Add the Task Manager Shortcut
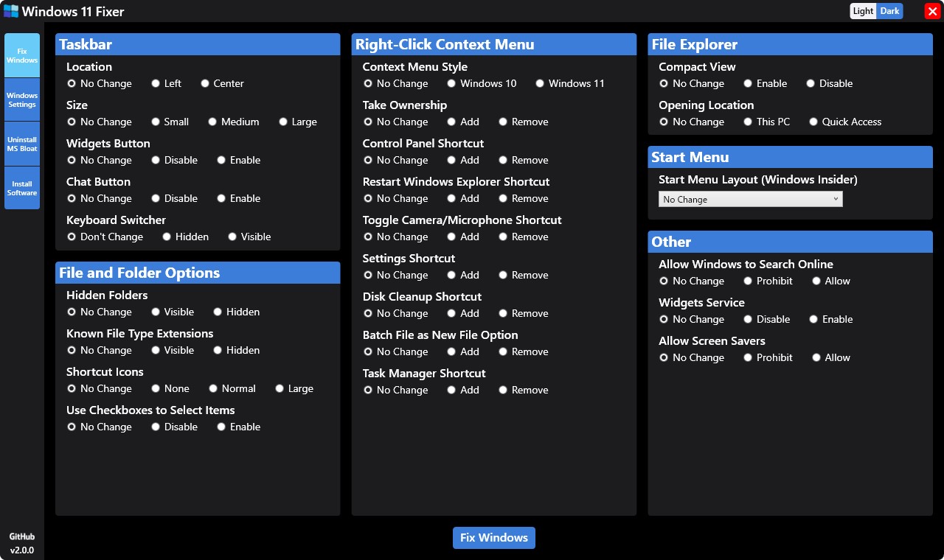The image size is (944, 560). pos(463,390)
